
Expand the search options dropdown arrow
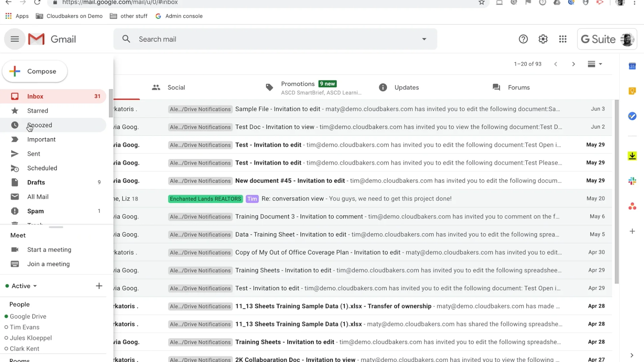[x=424, y=39]
